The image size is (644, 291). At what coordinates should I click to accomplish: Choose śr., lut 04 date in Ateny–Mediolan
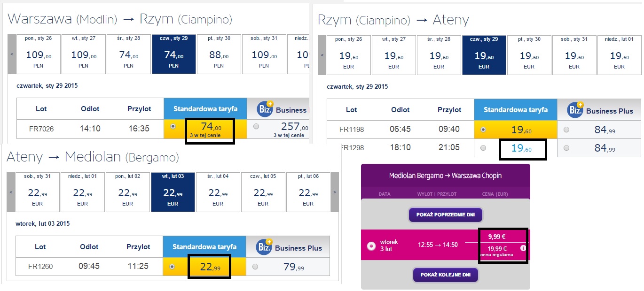click(218, 192)
